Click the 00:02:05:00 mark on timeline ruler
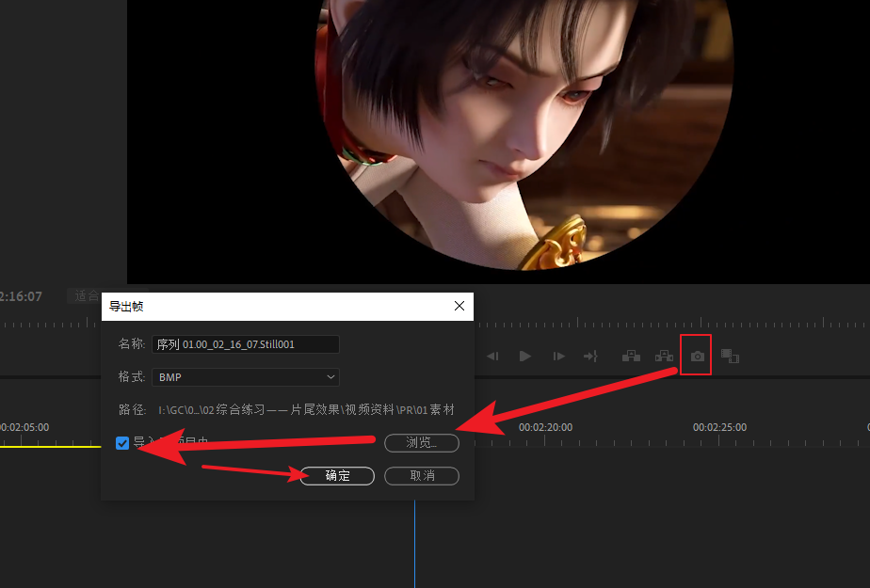Screen dimensions: 870x588 point(23,427)
